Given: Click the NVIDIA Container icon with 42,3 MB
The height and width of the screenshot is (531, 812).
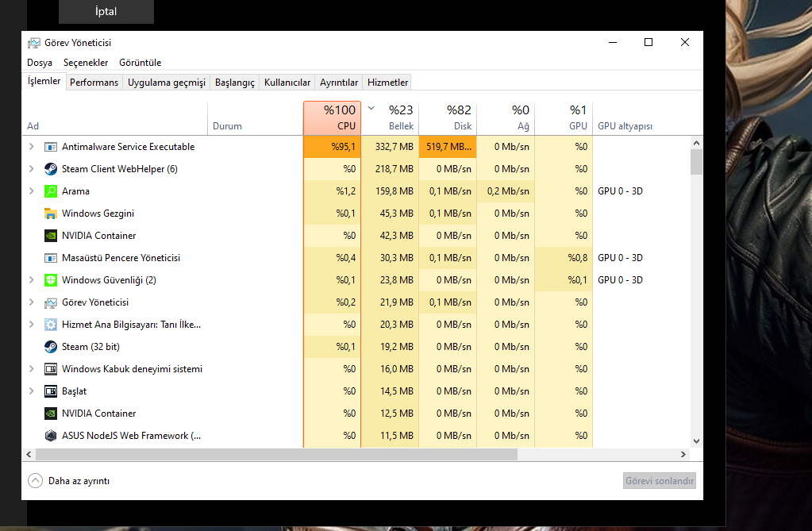Looking at the screenshot, I should click(50, 236).
